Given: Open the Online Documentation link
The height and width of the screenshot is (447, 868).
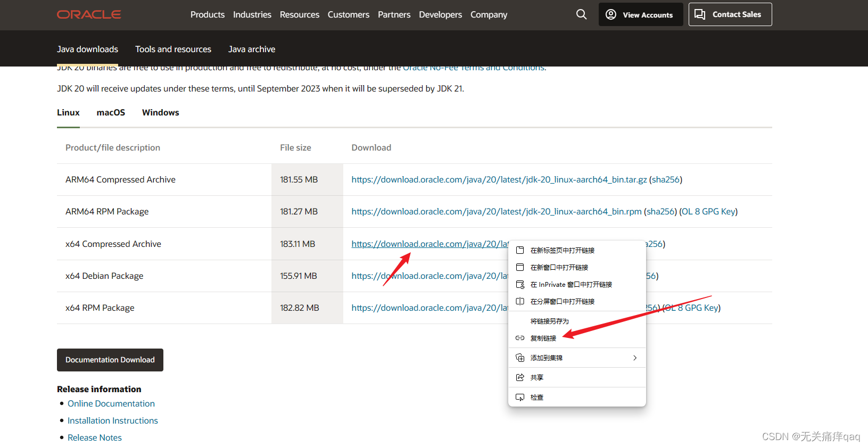Looking at the screenshot, I should (111, 403).
